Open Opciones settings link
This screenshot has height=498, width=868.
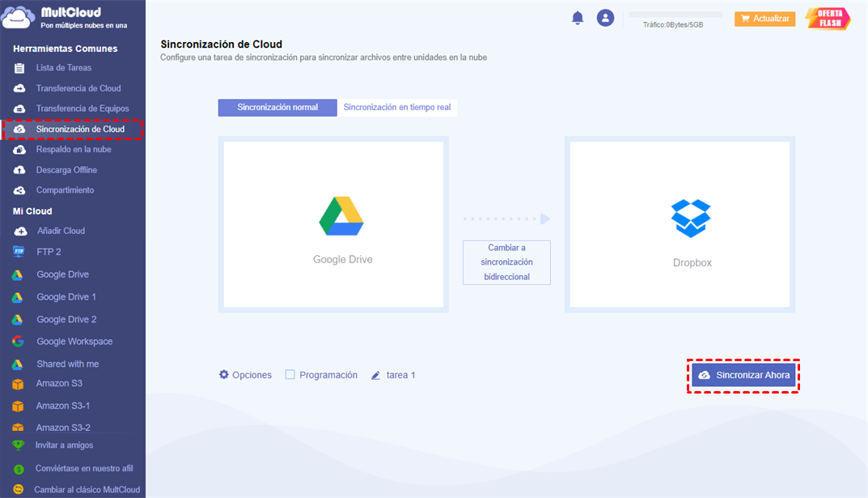245,375
